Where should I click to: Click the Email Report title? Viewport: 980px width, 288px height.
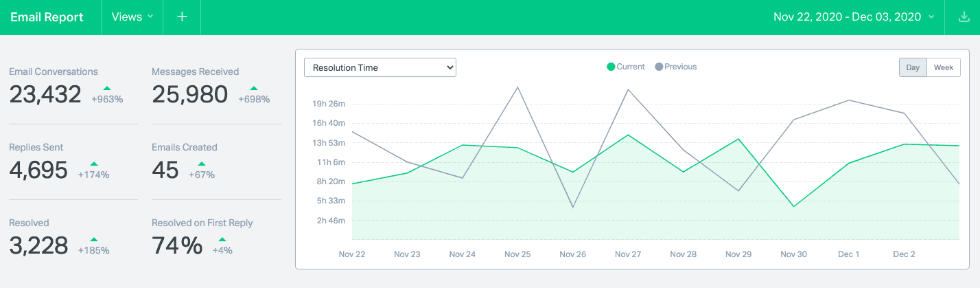point(47,17)
